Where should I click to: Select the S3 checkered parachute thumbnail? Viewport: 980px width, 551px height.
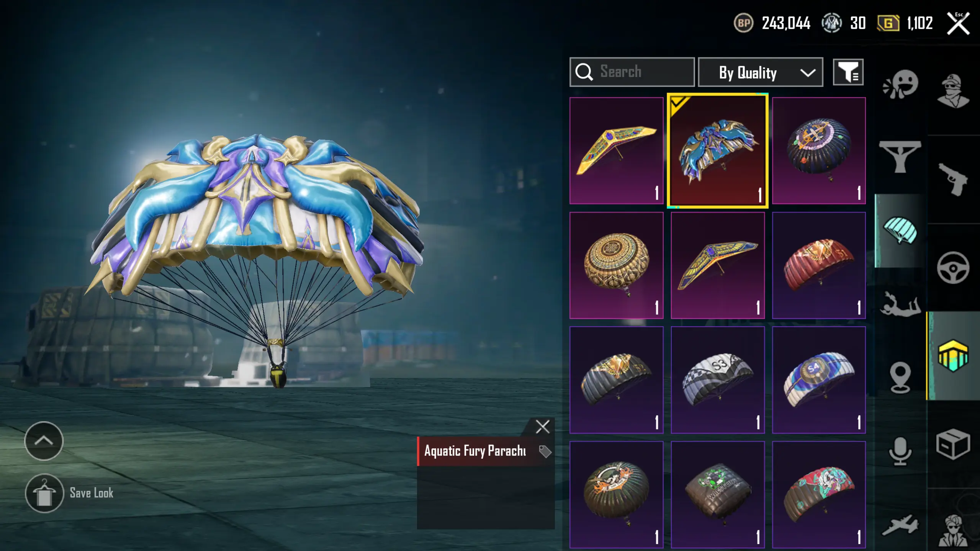click(x=718, y=380)
